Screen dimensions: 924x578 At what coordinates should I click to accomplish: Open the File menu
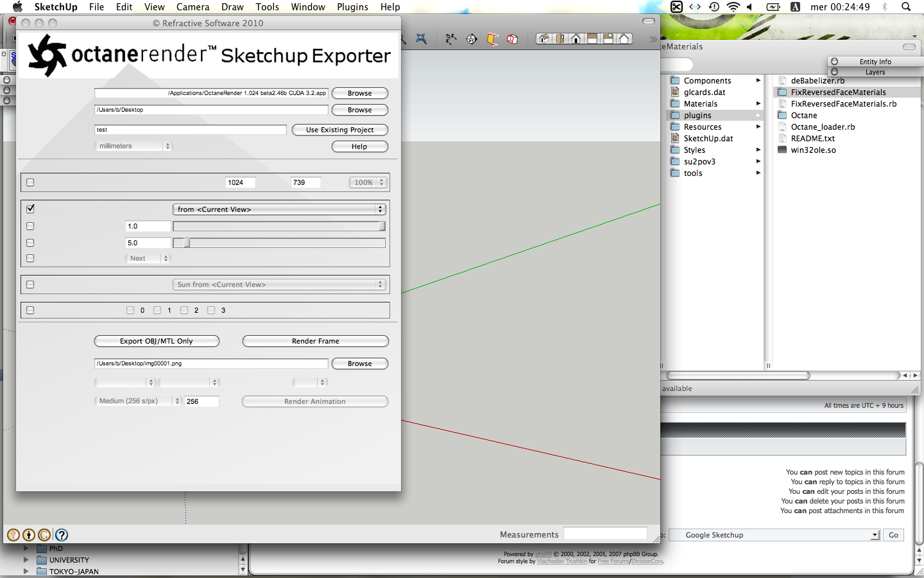(x=97, y=7)
